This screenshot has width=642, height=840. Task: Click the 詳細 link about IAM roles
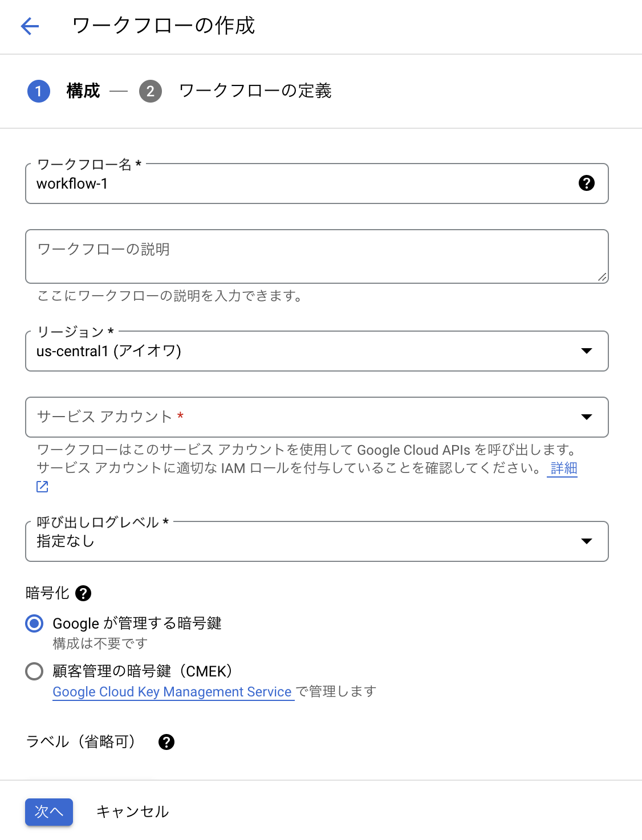coord(562,468)
